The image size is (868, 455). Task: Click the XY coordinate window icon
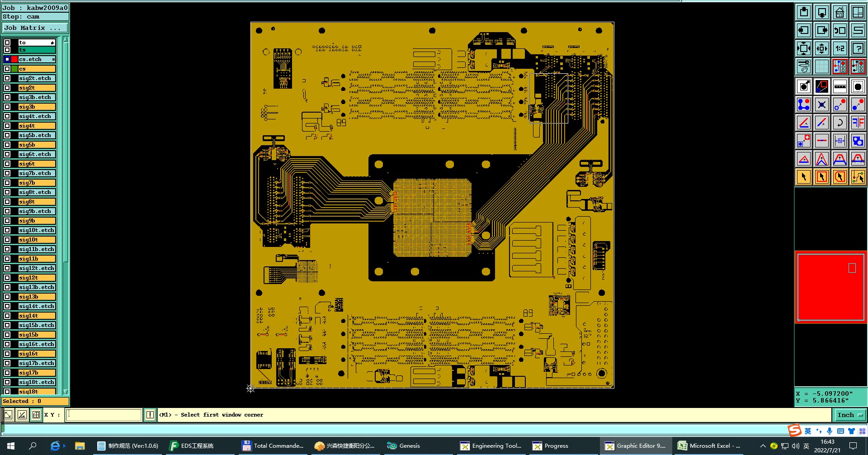858,12
